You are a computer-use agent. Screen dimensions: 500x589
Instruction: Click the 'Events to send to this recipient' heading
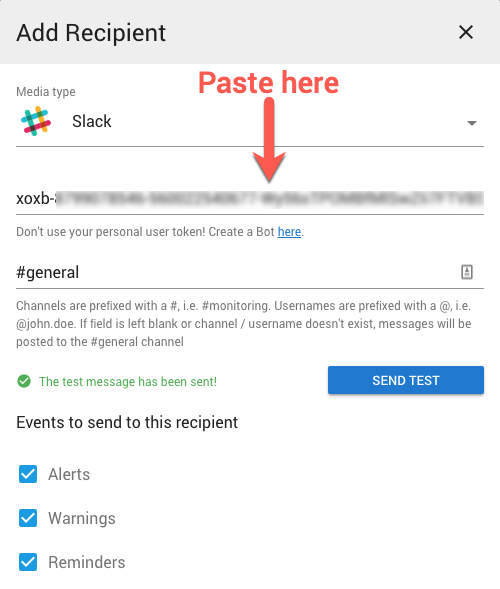coord(127,422)
